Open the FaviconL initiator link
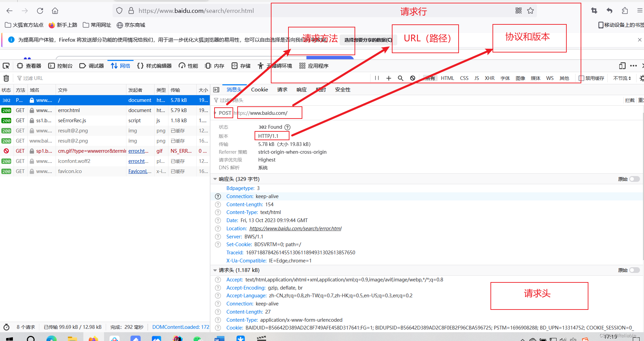 [140, 171]
